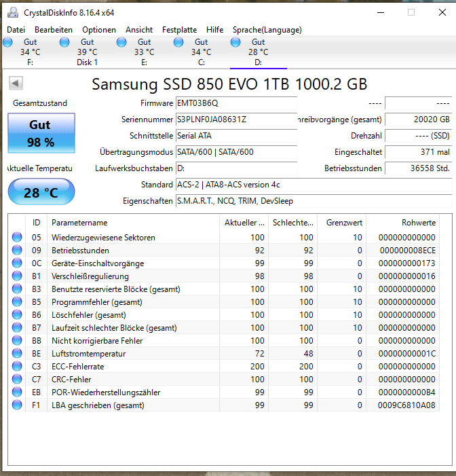Click the Aktueller column header

[244, 223]
